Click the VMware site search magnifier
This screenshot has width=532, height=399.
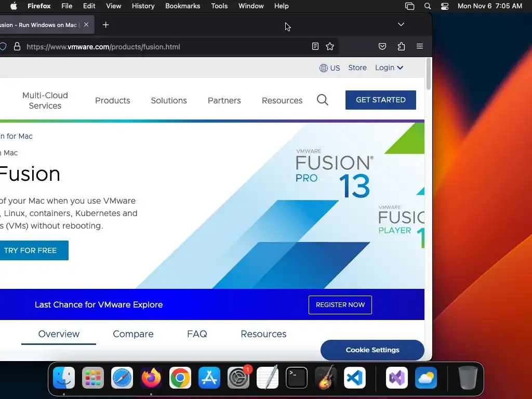(x=322, y=100)
